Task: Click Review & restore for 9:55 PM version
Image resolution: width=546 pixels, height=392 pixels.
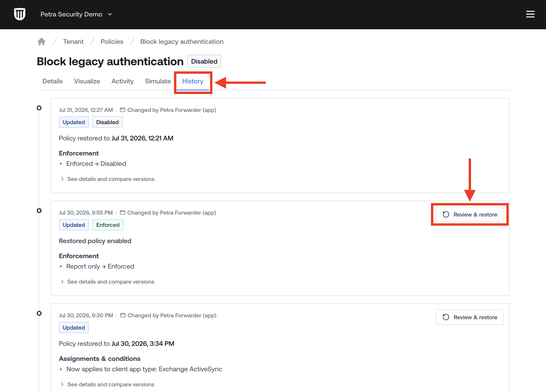Action: 470,214
